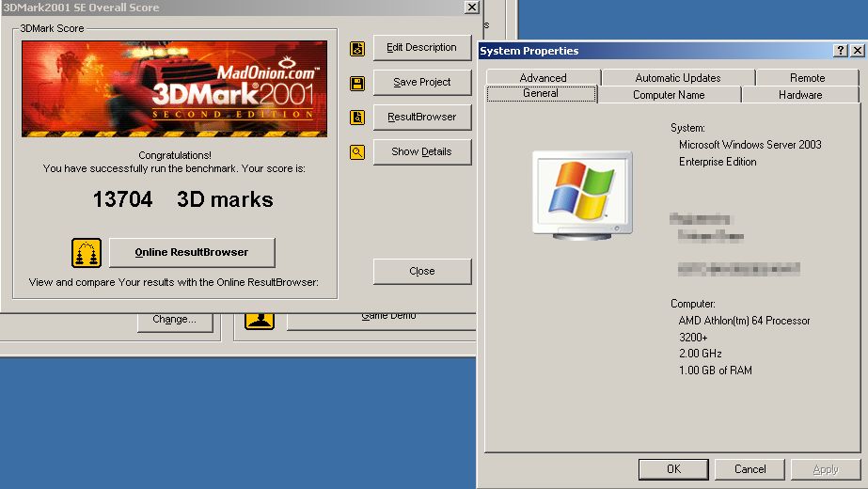Click the Online ResultBrowser trees icon
Image resolution: width=868 pixels, height=489 pixels.
click(87, 253)
